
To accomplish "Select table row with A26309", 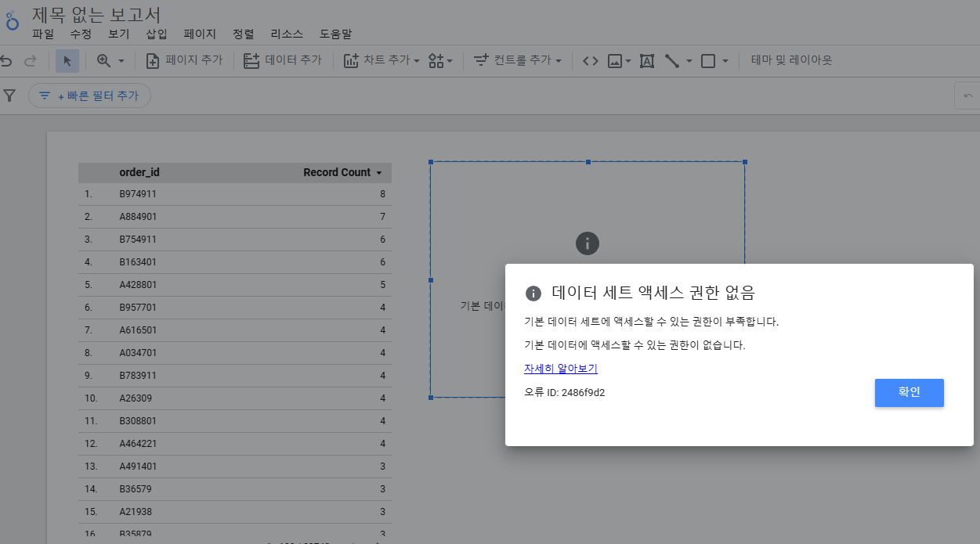I will 235,398.
